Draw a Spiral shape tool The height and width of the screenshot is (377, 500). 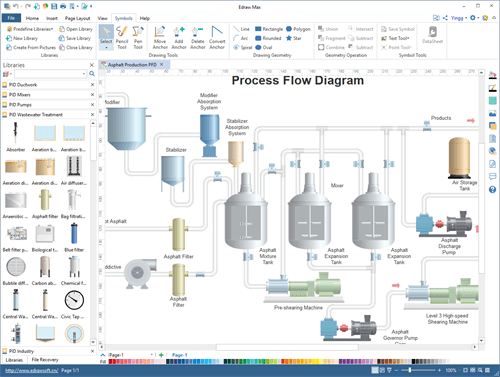(x=243, y=47)
